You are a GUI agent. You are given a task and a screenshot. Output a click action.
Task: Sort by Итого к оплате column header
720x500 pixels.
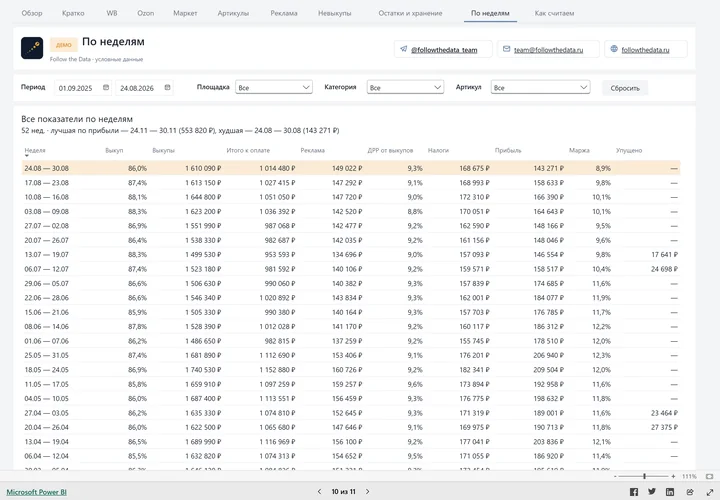coord(248,151)
